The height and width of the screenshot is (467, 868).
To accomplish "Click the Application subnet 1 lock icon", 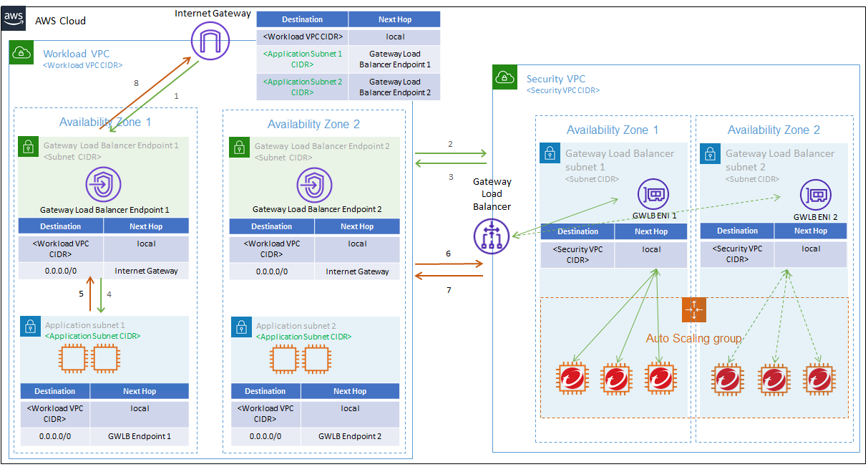I will (30, 327).
